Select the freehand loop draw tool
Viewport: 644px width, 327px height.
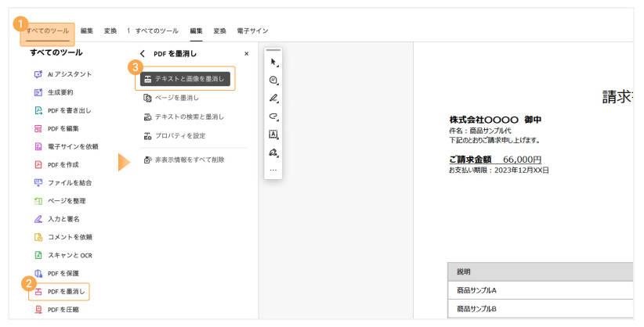(x=273, y=117)
